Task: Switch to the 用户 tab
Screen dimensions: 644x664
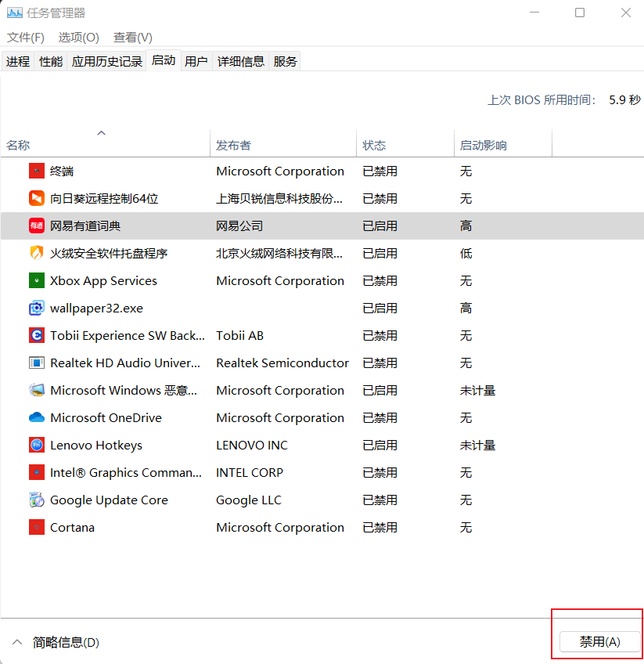Action: 196,62
